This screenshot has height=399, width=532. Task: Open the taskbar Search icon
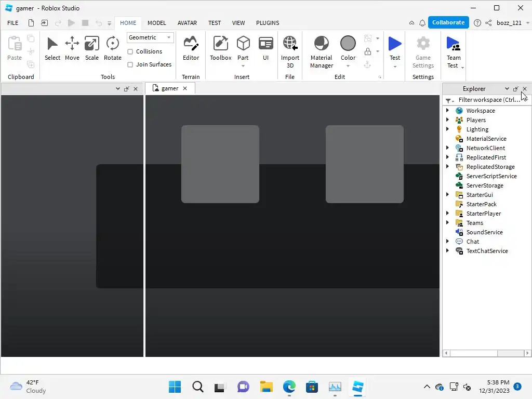click(198, 387)
